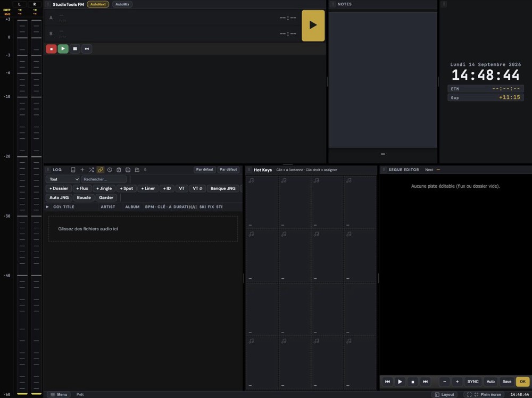Image resolution: width=532 pixels, height=398 pixels.
Task: Toggle the AutoNext mode
Action: click(x=98, y=4)
